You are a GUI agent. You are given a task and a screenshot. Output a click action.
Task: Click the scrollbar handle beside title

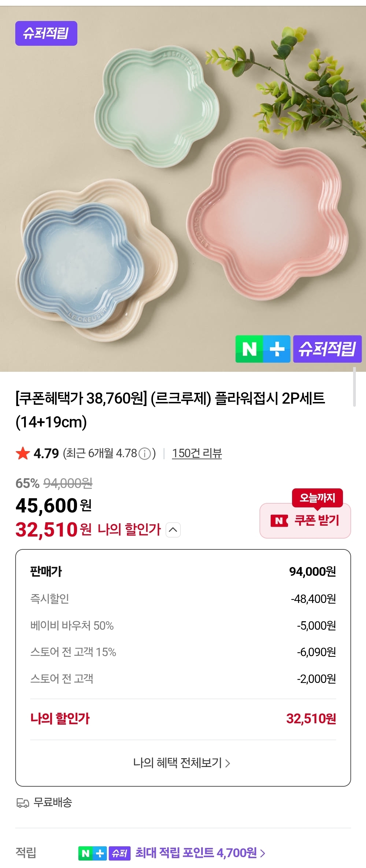pos(354,386)
